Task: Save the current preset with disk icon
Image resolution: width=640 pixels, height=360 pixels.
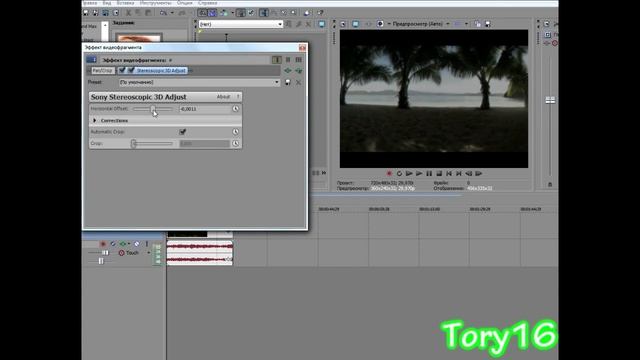Action: (288, 82)
